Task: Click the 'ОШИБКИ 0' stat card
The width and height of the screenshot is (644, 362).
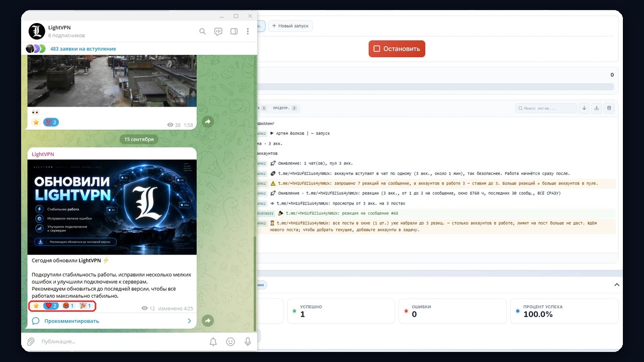Action: click(452, 311)
